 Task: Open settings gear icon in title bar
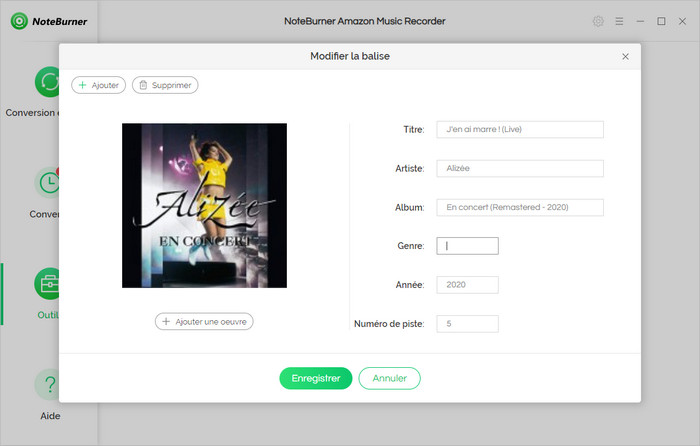pyautogui.click(x=598, y=21)
